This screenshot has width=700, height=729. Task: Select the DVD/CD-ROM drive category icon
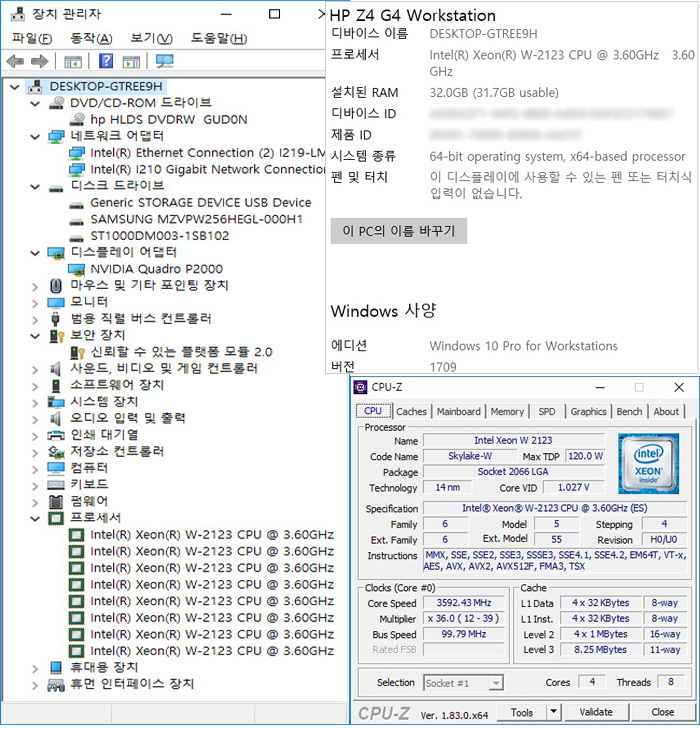point(56,103)
